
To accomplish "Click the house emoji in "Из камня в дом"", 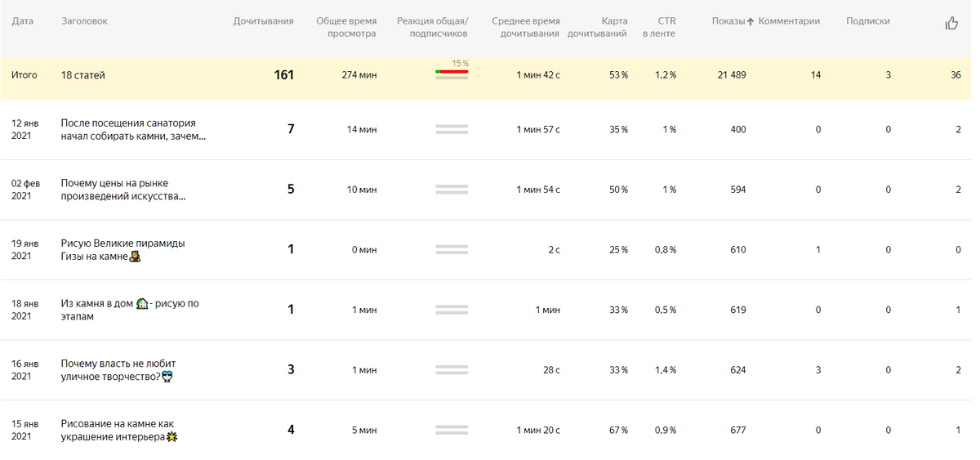I will [142, 303].
